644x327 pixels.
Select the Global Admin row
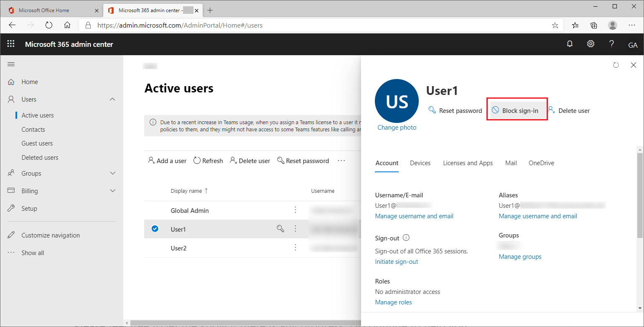189,210
